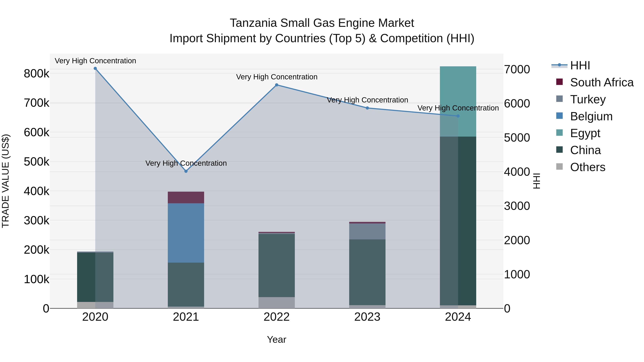Click the chart title text
The image size is (644, 362).
[x=322, y=30]
